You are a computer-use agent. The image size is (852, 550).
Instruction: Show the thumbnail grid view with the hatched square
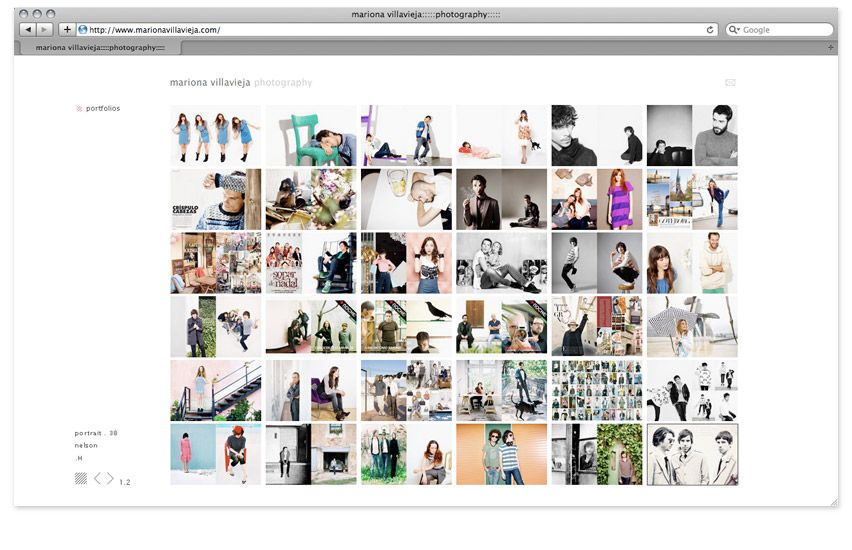81,478
